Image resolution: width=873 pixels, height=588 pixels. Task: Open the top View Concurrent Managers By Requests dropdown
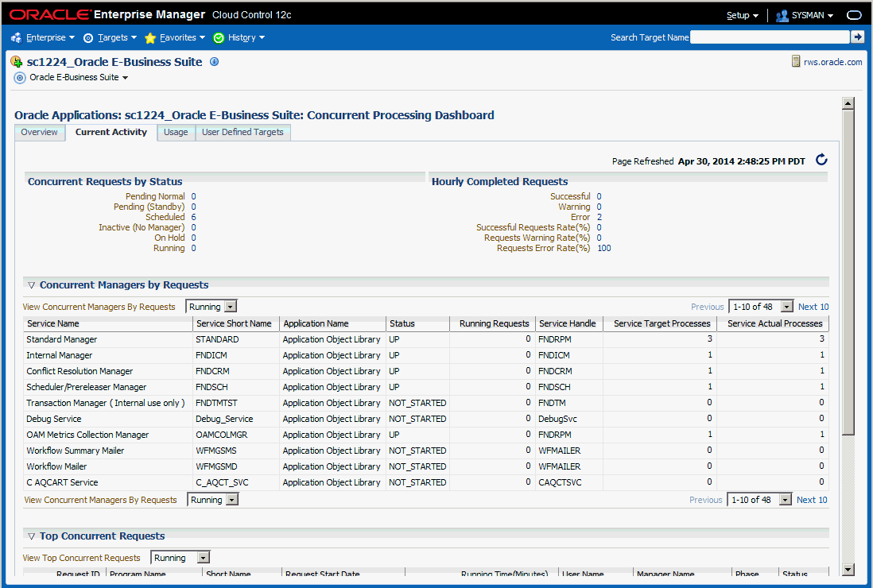211,307
